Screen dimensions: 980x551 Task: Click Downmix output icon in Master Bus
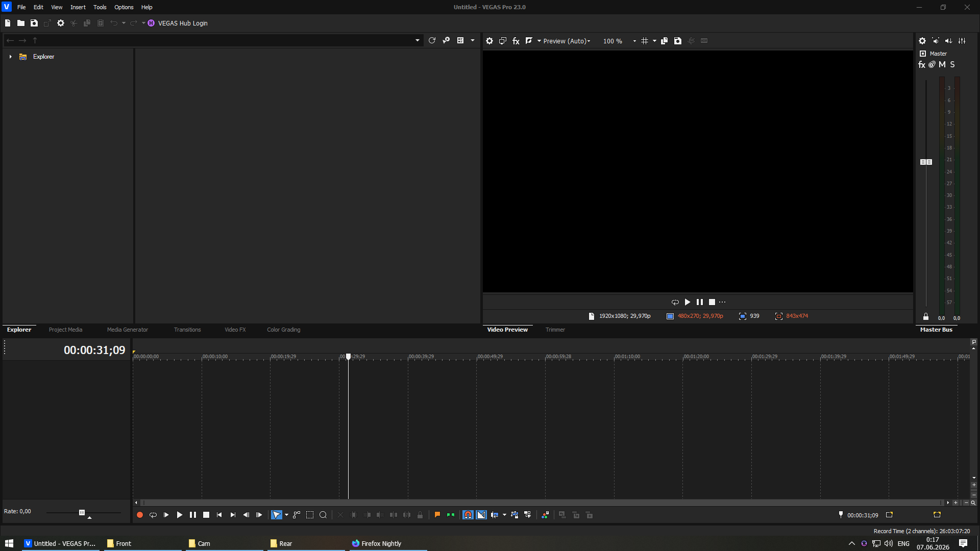[936, 41]
